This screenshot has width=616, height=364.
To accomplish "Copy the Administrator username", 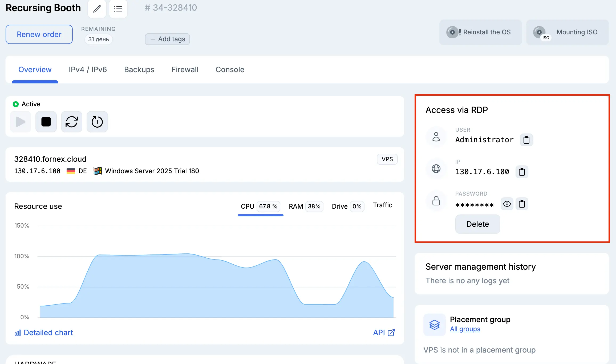I will (x=526, y=140).
